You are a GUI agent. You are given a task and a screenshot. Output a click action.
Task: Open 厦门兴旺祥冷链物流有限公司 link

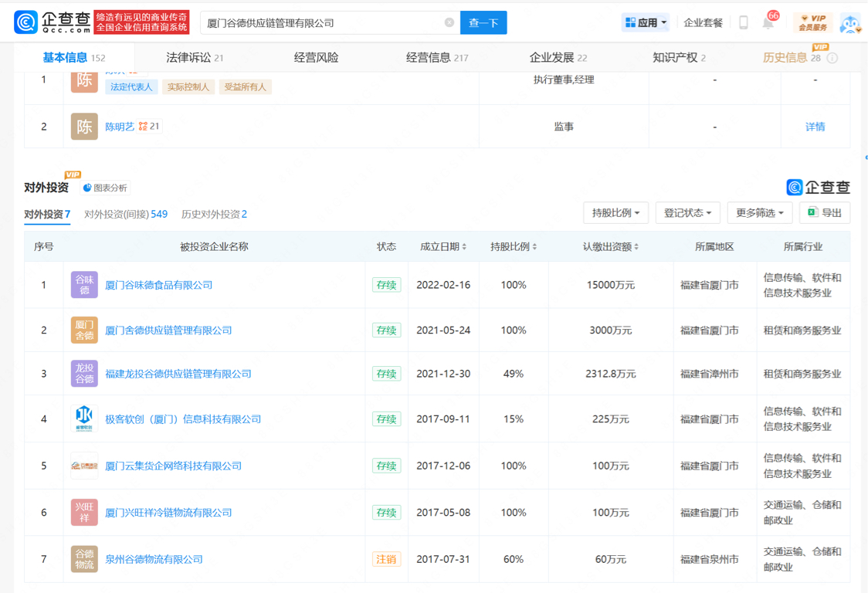click(168, 513)
